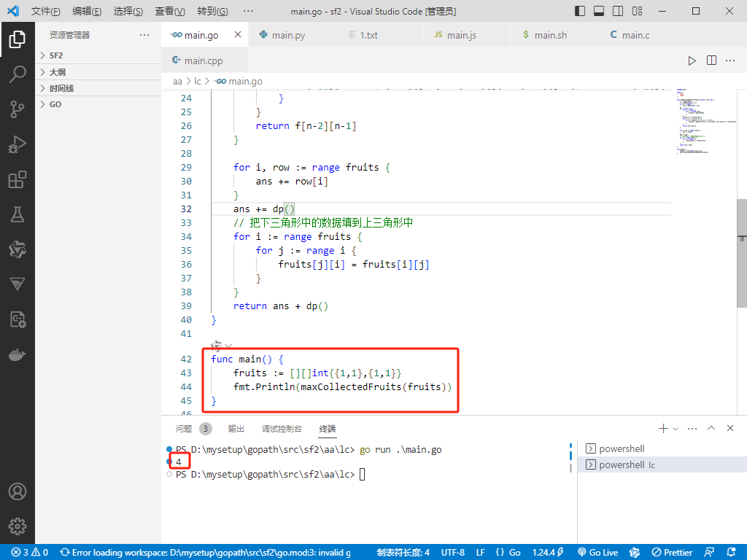
Task: Open the Search view in activity bar
Action: pos(18,74)
